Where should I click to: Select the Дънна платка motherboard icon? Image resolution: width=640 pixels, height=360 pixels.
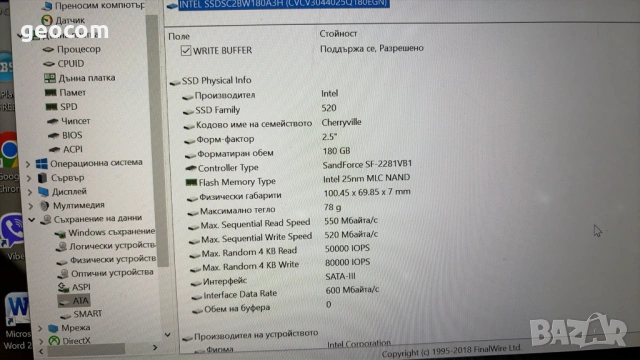(x=49, y=78)
